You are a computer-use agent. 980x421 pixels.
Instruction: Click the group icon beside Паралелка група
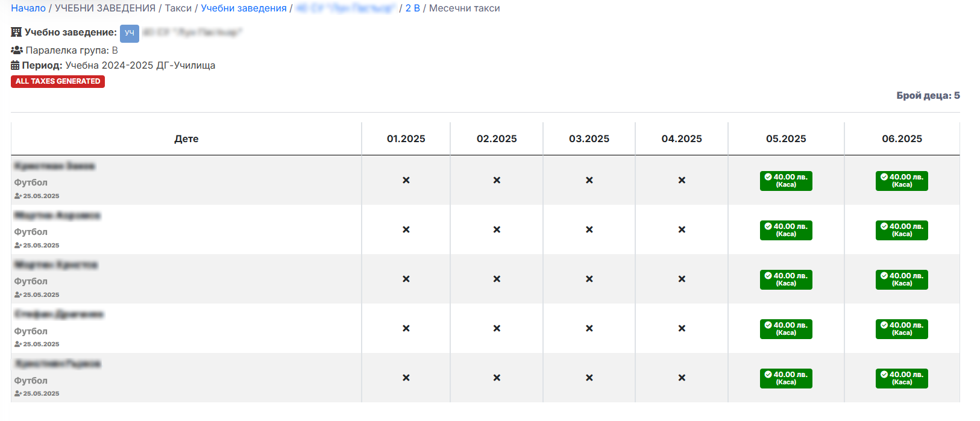point(17,51)
